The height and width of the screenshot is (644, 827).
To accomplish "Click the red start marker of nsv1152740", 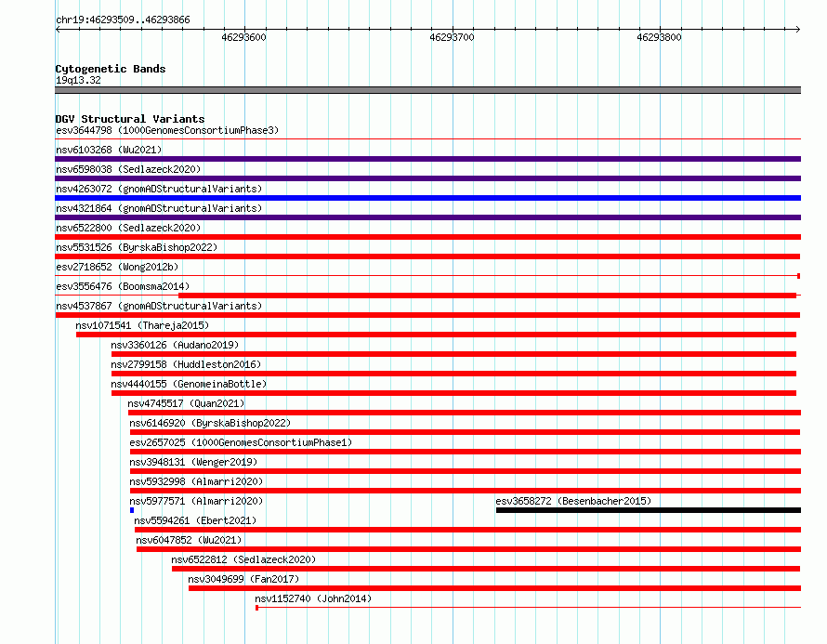I will click(x=256, y=608).
